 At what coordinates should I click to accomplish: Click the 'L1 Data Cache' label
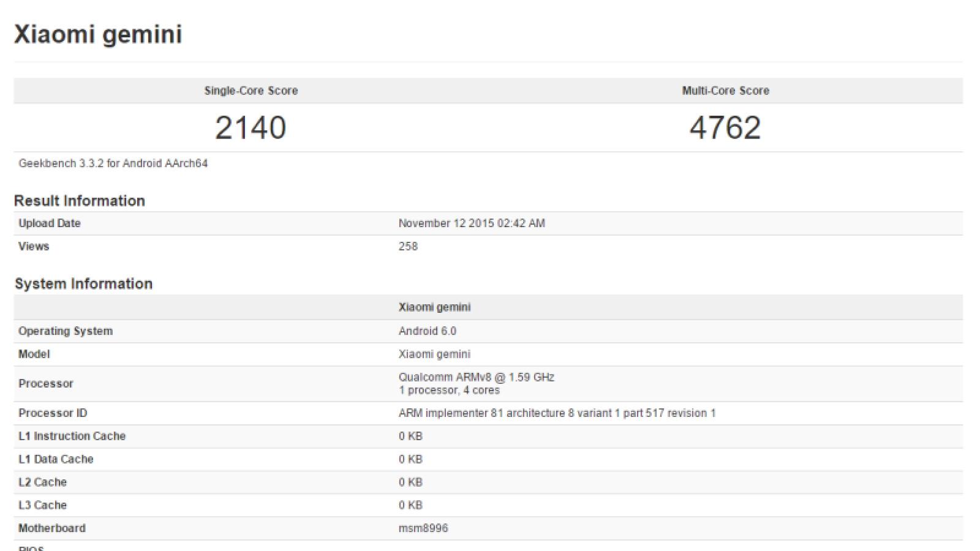pyautogui.click(x=56, y=459)
